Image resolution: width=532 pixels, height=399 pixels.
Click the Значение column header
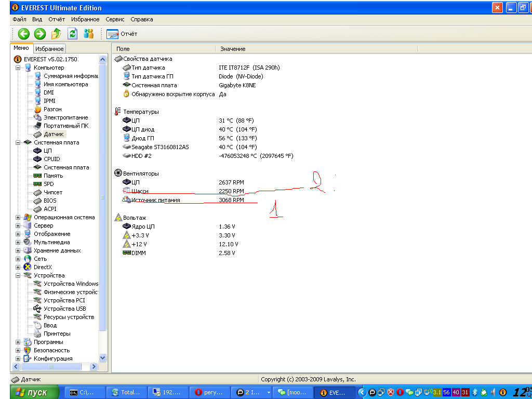click(x=316, y=49)
